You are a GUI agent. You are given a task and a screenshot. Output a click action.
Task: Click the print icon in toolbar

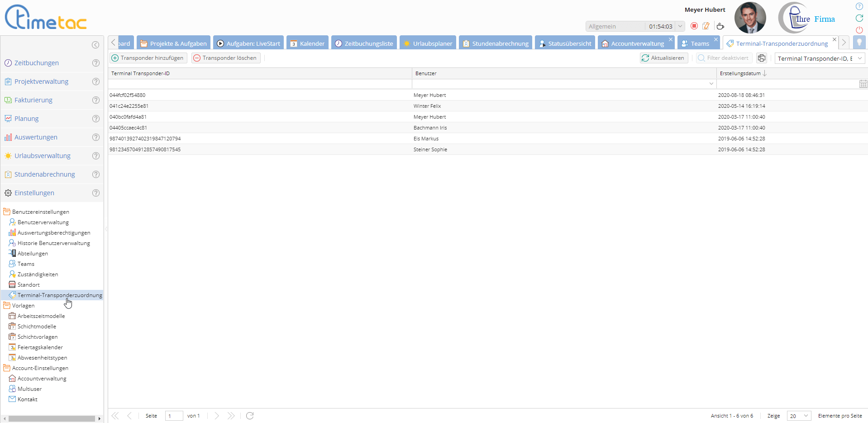pyautogui.click(x=762, y=58)
